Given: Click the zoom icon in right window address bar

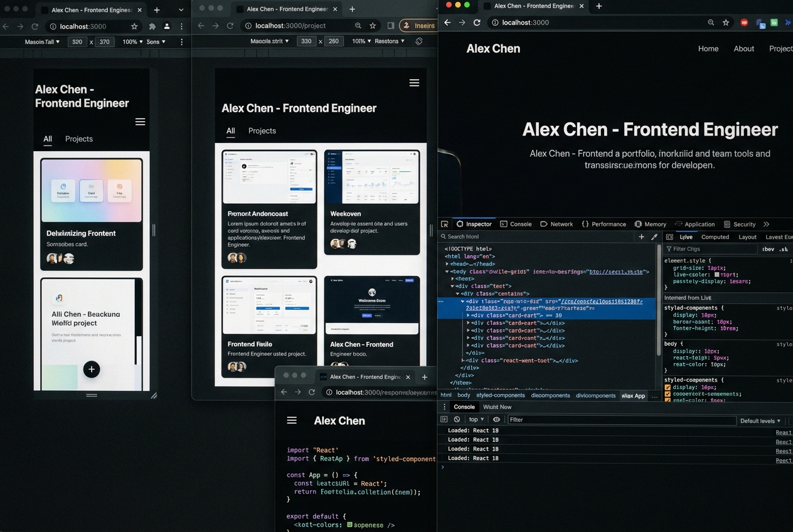Looking at the screenshot, I should [x=711, y=22].
